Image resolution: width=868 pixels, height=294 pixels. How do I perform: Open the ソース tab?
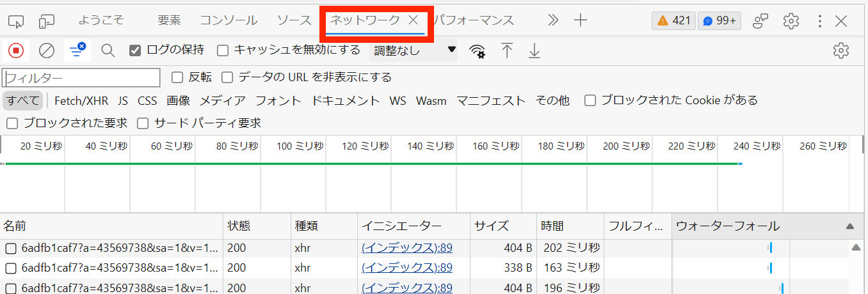(294, 20)
